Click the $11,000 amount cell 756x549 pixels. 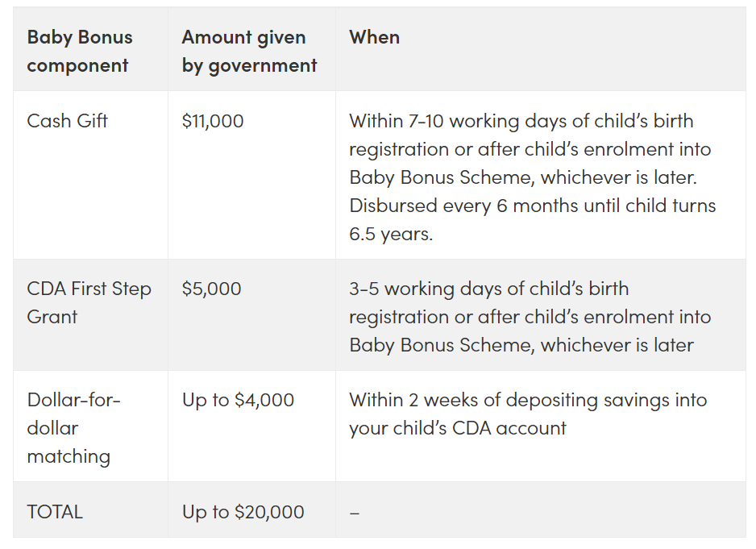213,121
